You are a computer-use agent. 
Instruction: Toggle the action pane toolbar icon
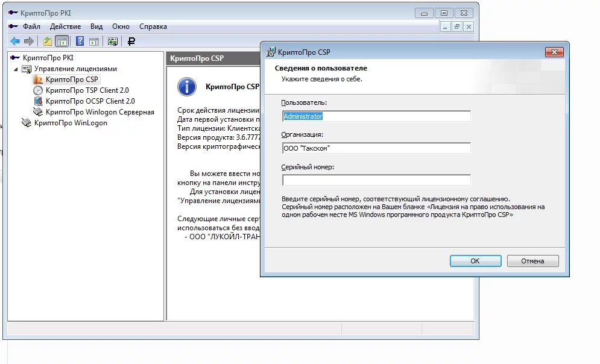93,42
